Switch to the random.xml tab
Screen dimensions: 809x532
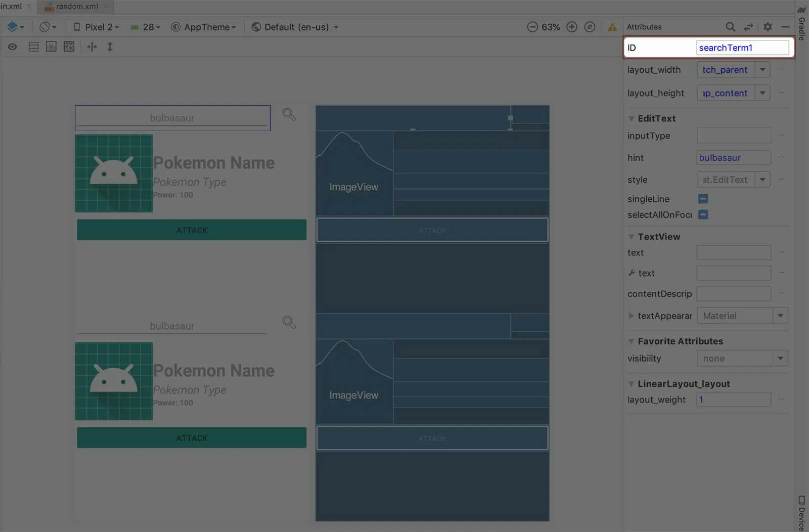coord(76,7)
